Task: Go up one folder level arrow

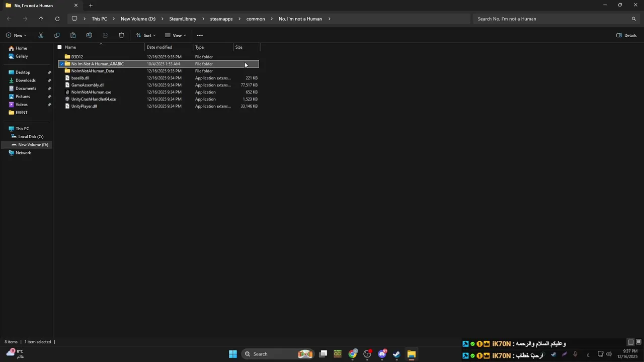Action: pyautogui.click(x=41, y=19)
